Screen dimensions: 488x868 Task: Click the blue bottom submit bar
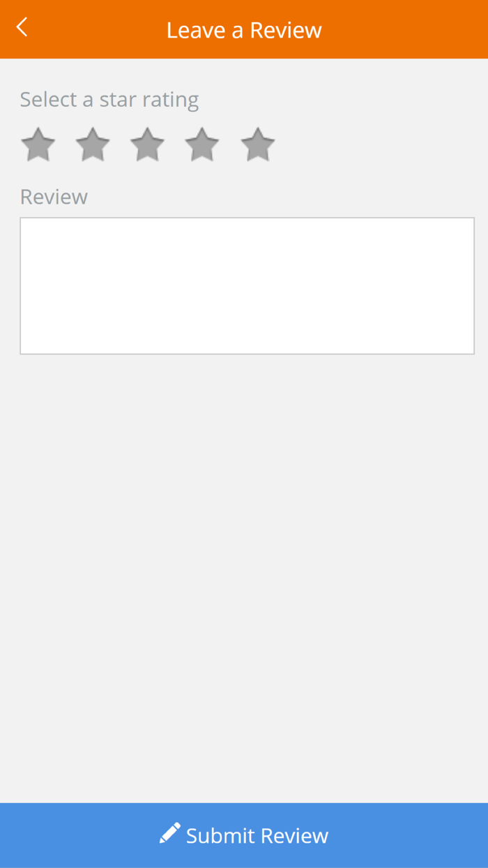(244, 835)
